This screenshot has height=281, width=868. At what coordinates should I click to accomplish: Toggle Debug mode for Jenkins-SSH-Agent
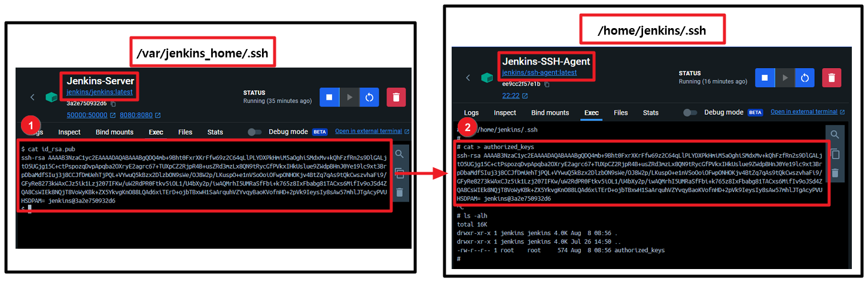[690, 112]
